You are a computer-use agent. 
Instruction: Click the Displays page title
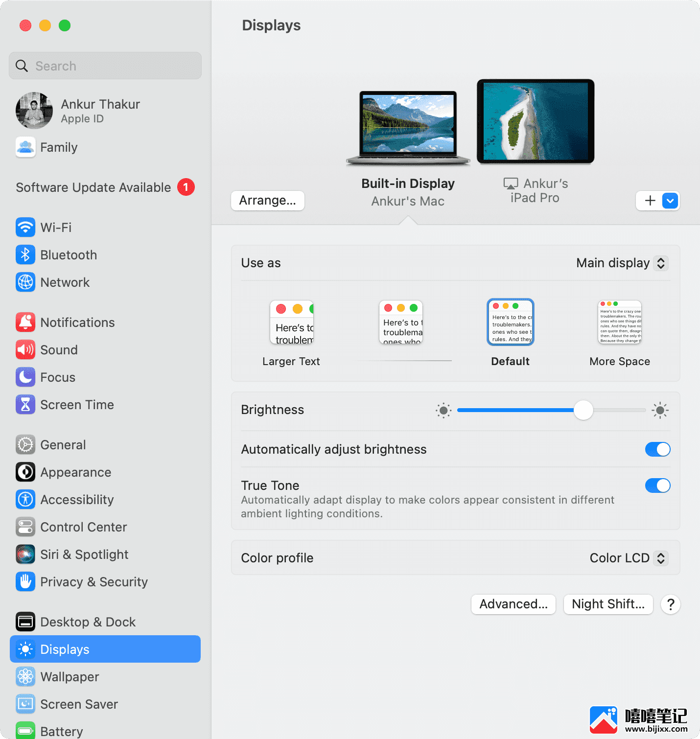coord(272,25)
